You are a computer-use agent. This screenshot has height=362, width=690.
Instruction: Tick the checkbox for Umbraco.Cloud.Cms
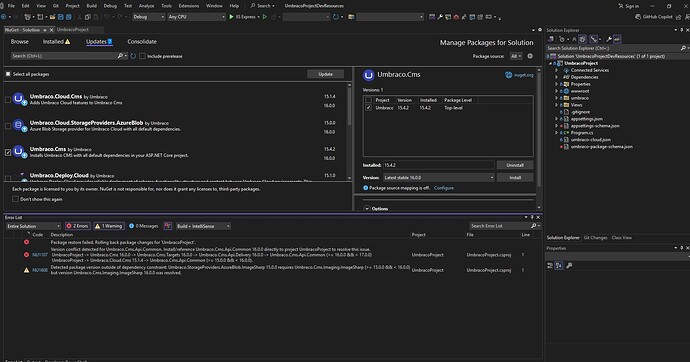(8, 100)
